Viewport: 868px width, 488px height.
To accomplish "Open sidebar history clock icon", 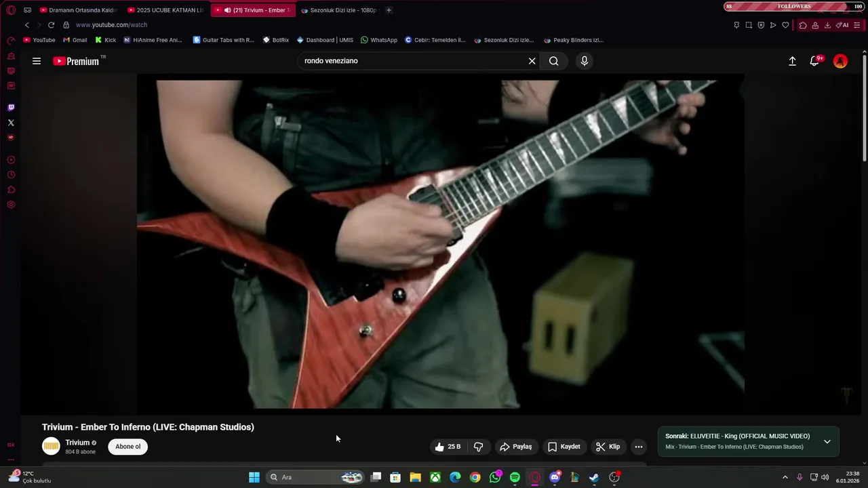I will point(11,175).
